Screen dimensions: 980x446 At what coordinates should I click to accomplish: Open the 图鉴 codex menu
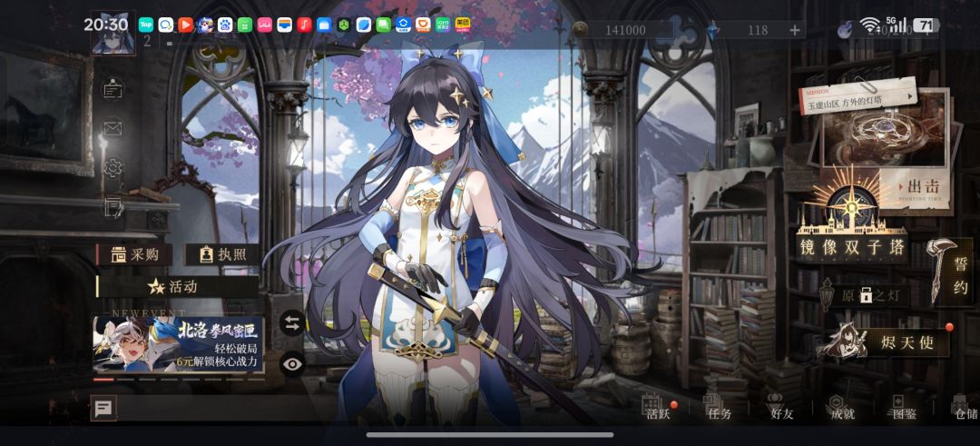(x=904, y=407)
